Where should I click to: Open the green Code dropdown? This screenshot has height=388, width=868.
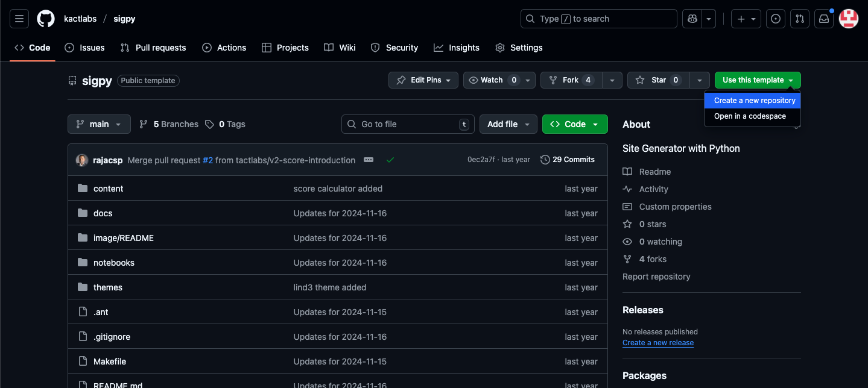pos(574,124)
